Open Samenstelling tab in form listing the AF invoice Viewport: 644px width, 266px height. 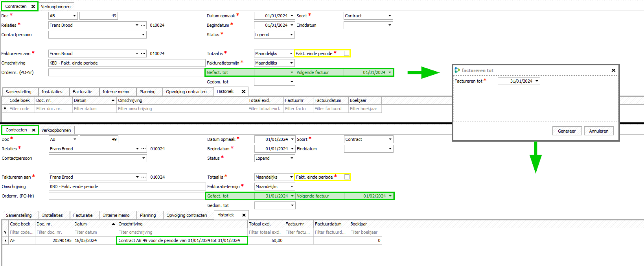pos(19,215)
